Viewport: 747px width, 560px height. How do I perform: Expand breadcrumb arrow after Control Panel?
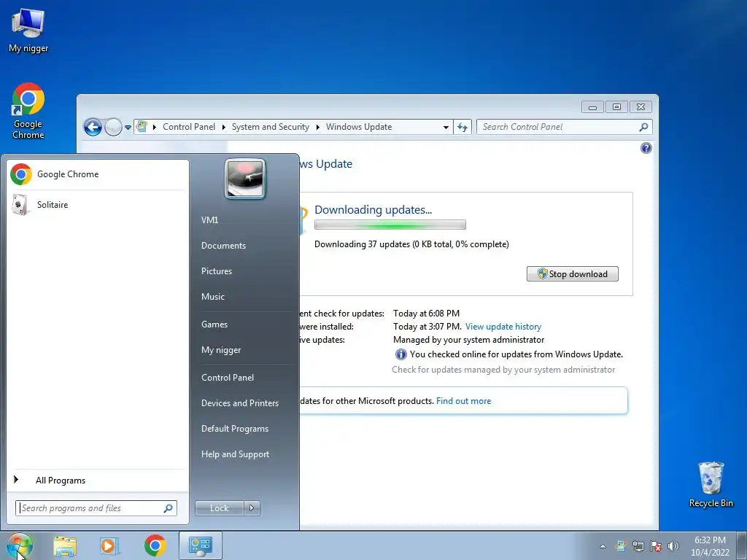pyautogui.click(x=223, y=127)
